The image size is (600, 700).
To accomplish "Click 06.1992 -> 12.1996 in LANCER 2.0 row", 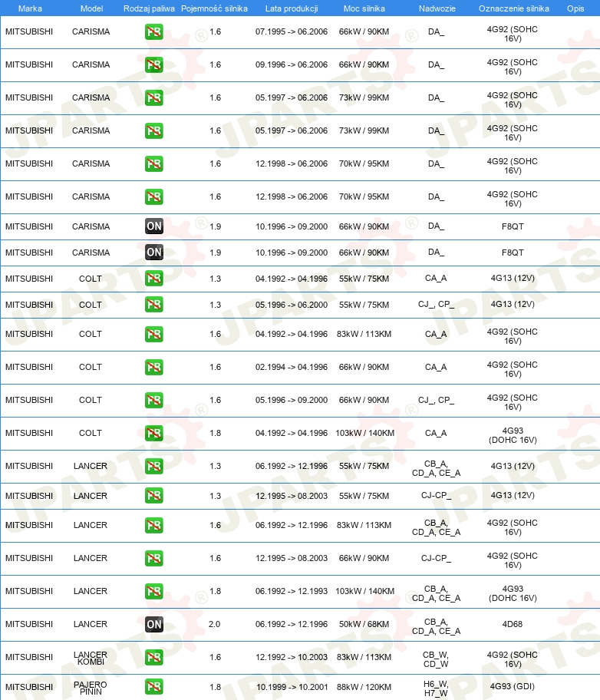I will (292, 624).
